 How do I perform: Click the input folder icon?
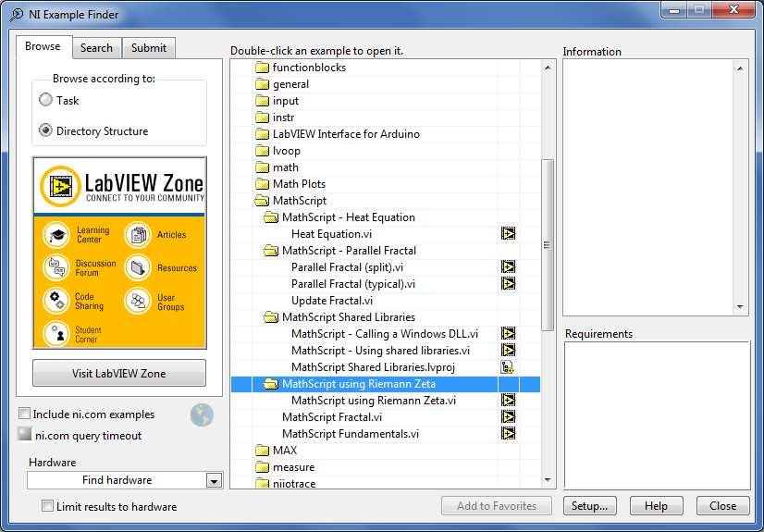coord(262,101)
